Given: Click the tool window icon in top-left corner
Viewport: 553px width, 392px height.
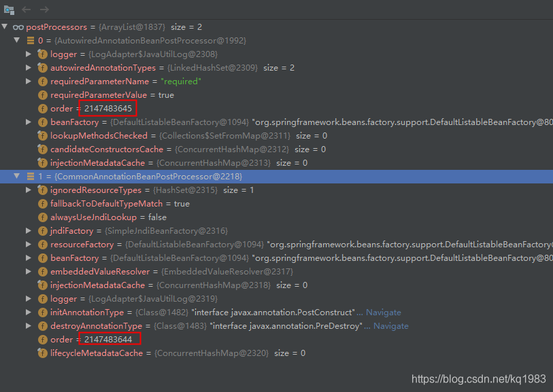Looking at the screenshot, I should (9, 10).
